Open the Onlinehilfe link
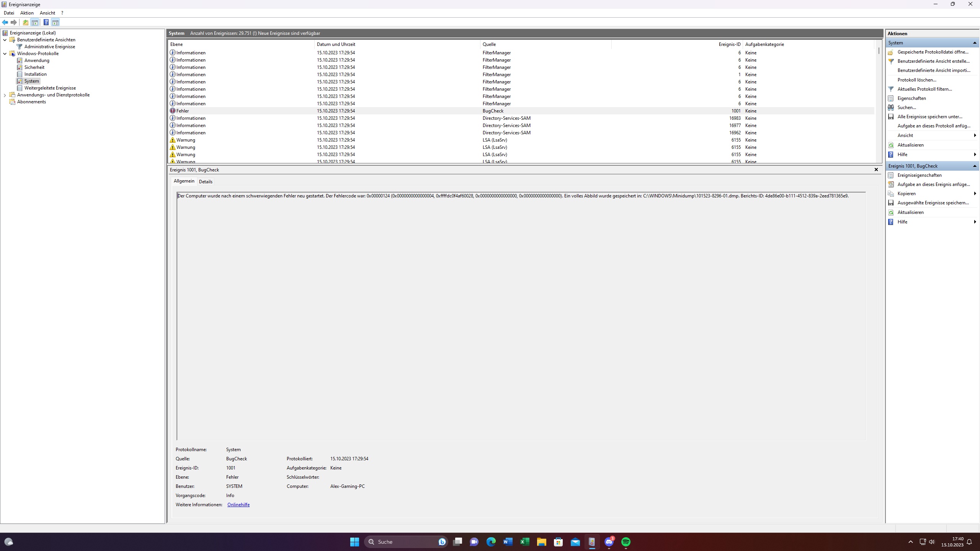980x551 pixels. click(x=238, y=505)
